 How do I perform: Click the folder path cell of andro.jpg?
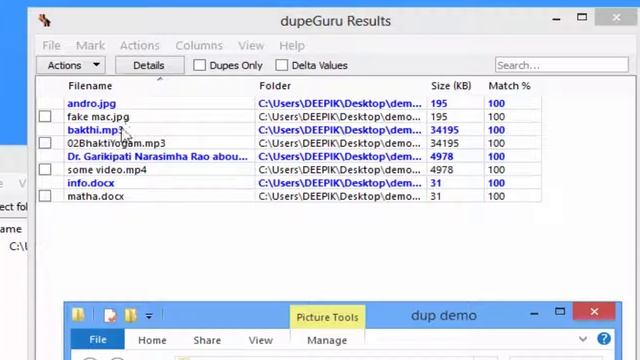click(x=340, y=104)
